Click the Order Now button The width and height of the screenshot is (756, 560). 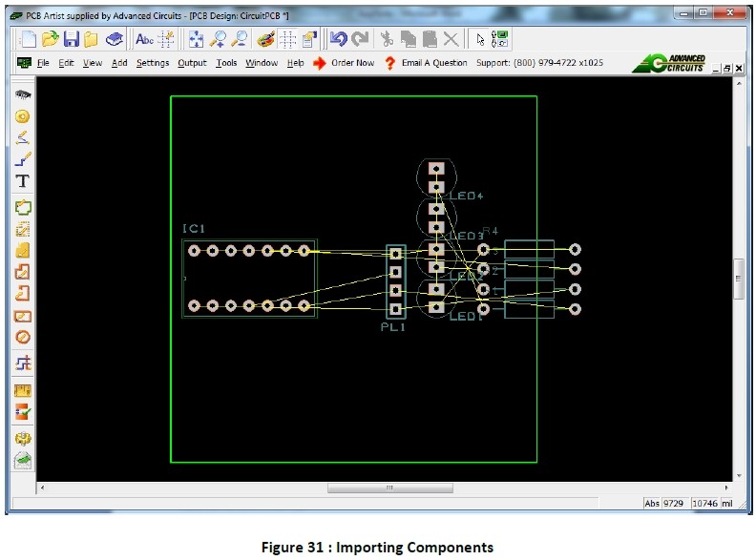click(x=344, y=63)
